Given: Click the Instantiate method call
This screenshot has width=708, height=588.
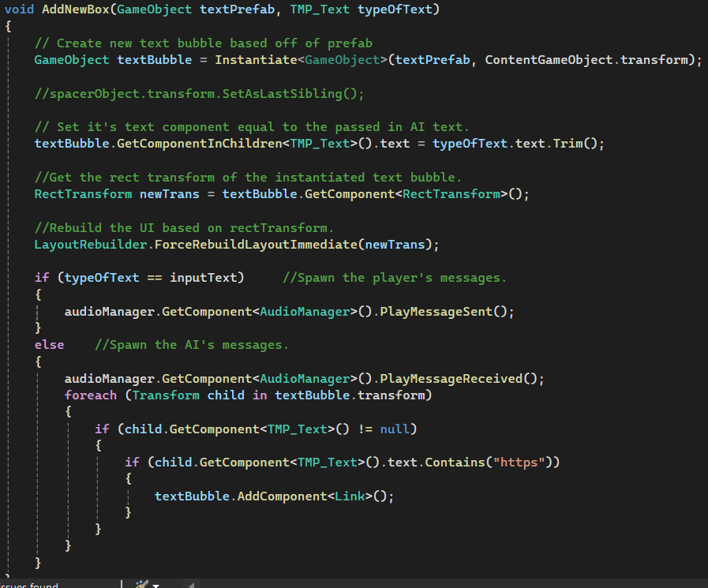Looking at the screenshot, I should 256,61.
